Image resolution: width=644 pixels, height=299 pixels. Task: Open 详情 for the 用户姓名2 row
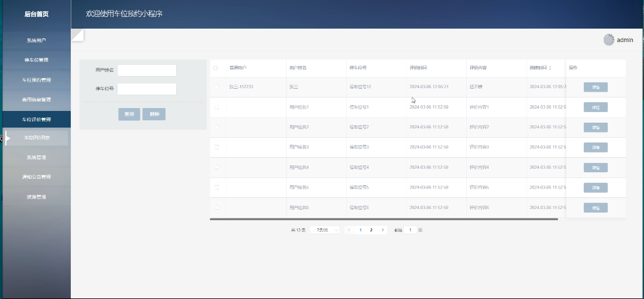tap(595, 127)
